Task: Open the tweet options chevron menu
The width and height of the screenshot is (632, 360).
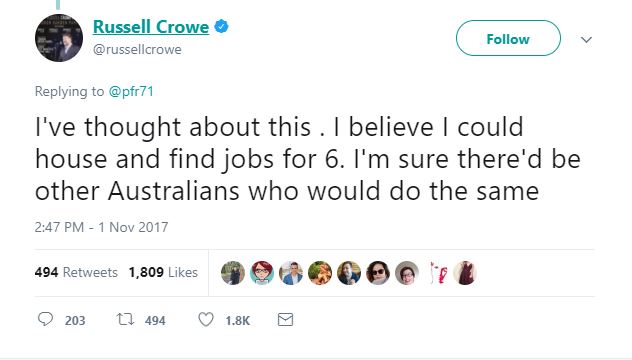Action: pos(586,40)
